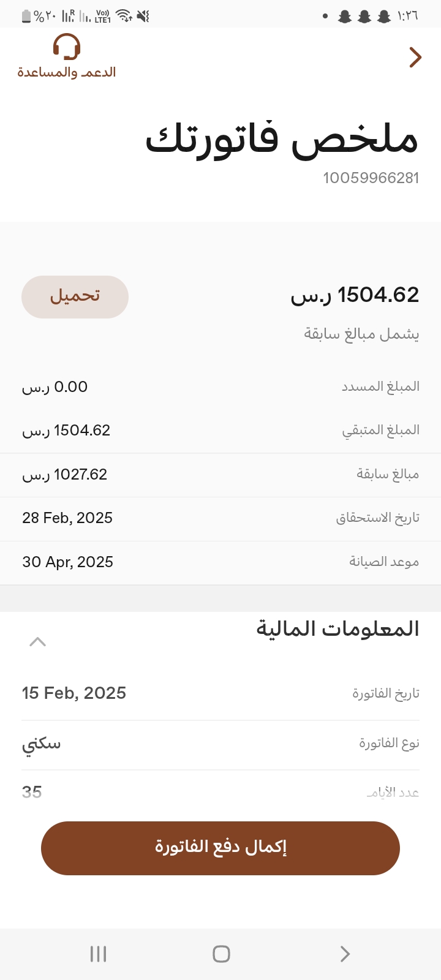This screenshot has height=980, width=441.
Task: Tap the due date 28 Feb, 2025 row
Action: coord(221,518)
